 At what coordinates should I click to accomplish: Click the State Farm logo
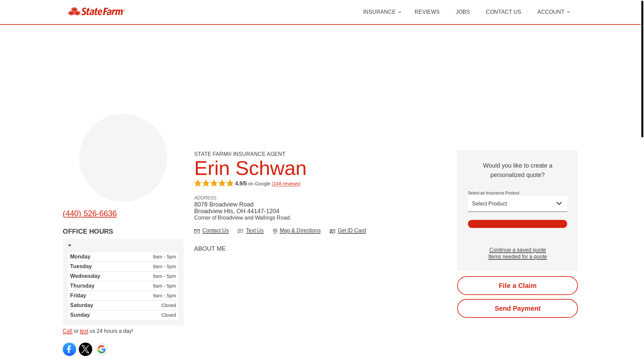97,12
